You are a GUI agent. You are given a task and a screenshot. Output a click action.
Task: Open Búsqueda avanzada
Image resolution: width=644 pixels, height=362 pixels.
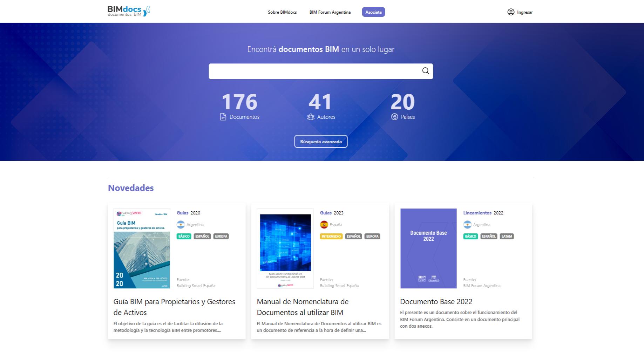321,142
